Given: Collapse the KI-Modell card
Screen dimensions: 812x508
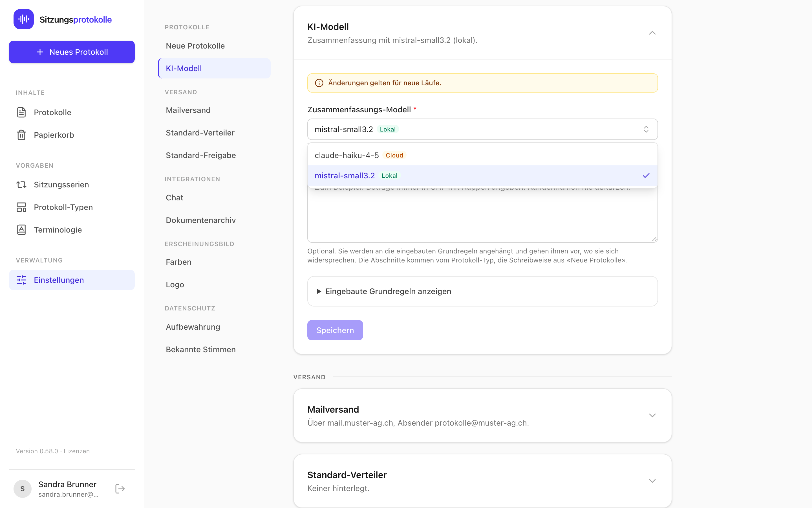Looking at the screenshot, I should [x=652, y=33].
